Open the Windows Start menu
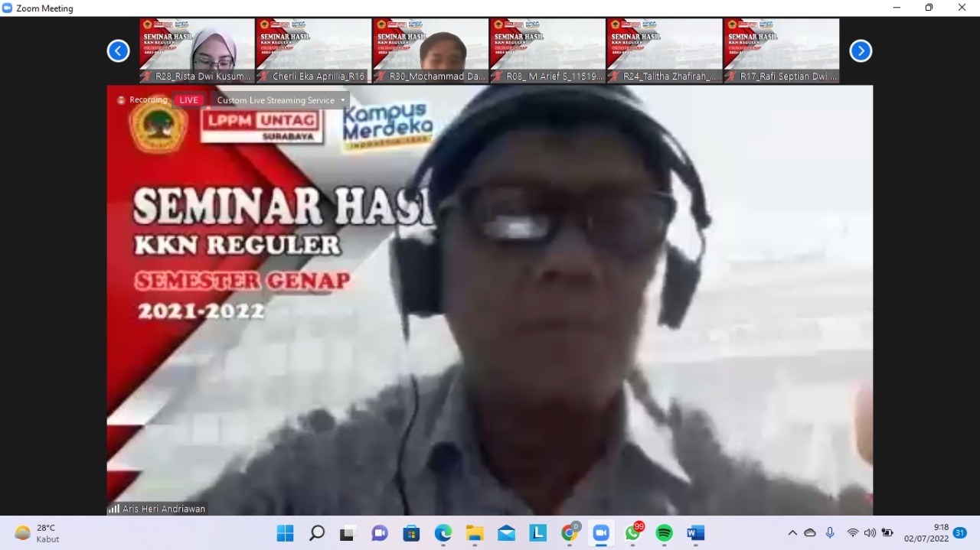The width and height of the screenshot is (980, 550). (285, 533)
